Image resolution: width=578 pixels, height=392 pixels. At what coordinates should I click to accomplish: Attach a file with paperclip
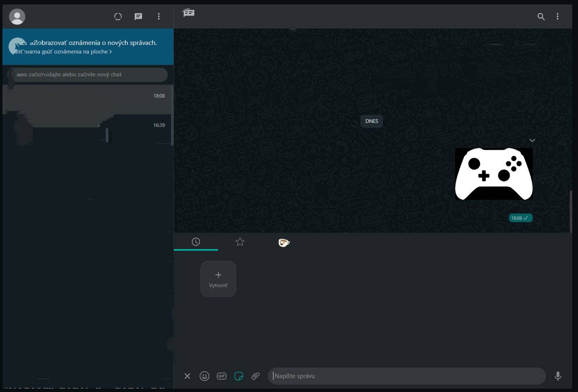click(256, 376)
